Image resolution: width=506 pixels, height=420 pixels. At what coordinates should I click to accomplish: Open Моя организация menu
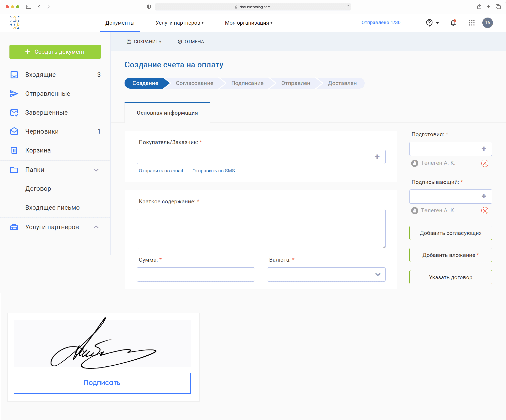click(x=248, y=23)
